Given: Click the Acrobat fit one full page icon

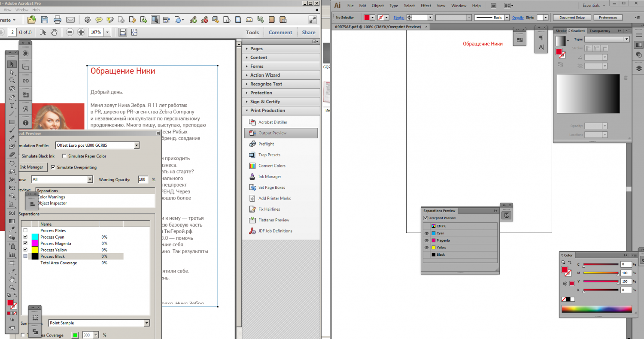Looking at the screenshot, I should click(134, 32).
